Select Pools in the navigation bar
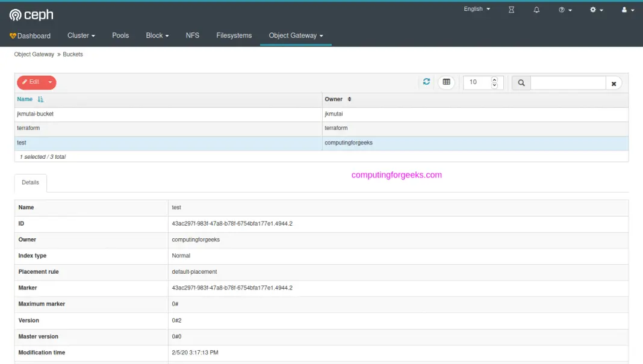Viewport: 643px width, 364px height. point(120,35)
